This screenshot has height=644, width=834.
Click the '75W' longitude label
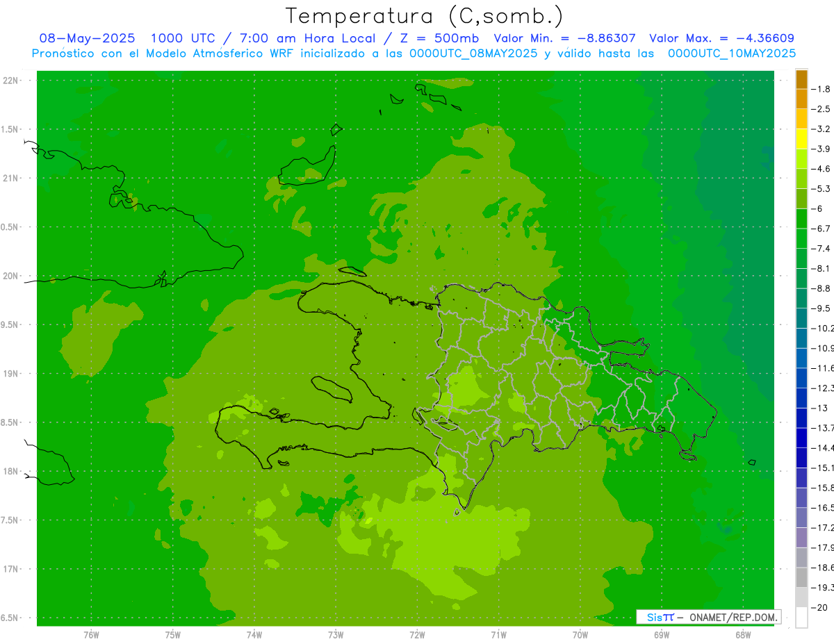point(172,635)
